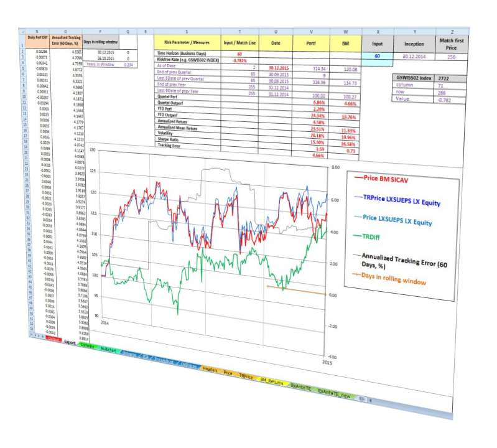Image resolution: width=497 pixels, height=448 pixels.
Task: Click the yellow 'BM' header cell
Action: (x=346, y=44)
